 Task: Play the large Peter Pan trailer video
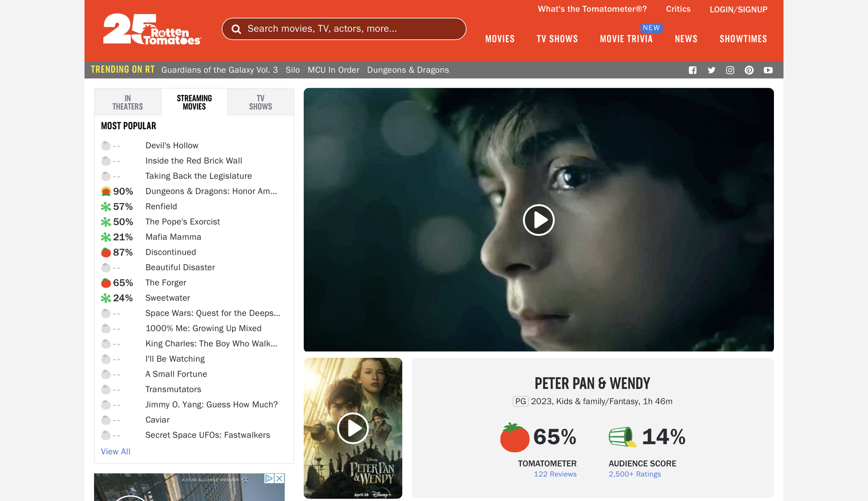click(538, 220)
